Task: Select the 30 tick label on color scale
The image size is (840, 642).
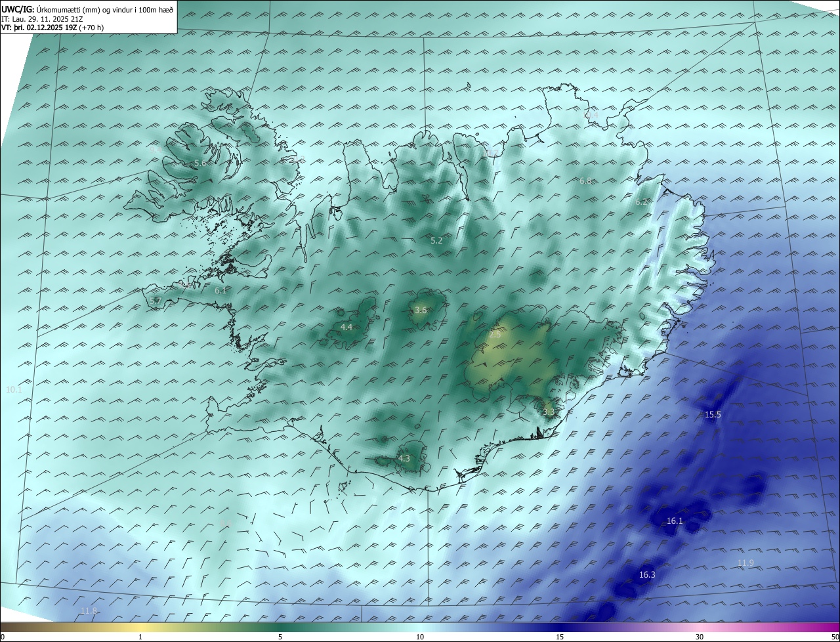Action: click(x=700, y=637)
